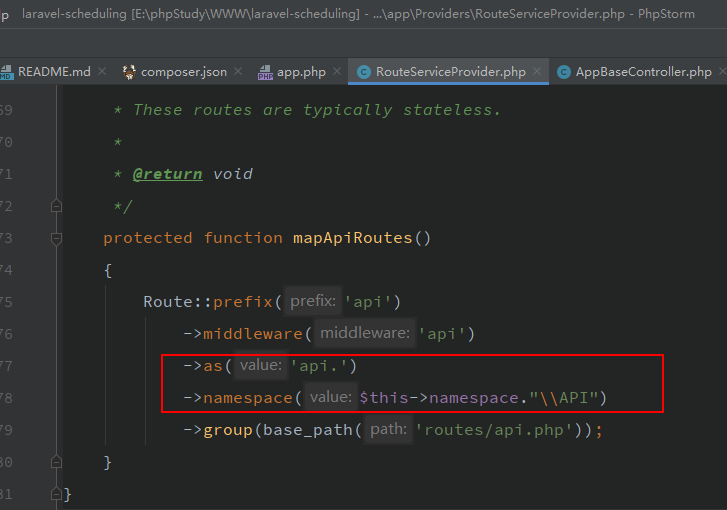Click fold marker at function closing brace
This screenshot has height=510, width=727.
click(x=57, y=462)
